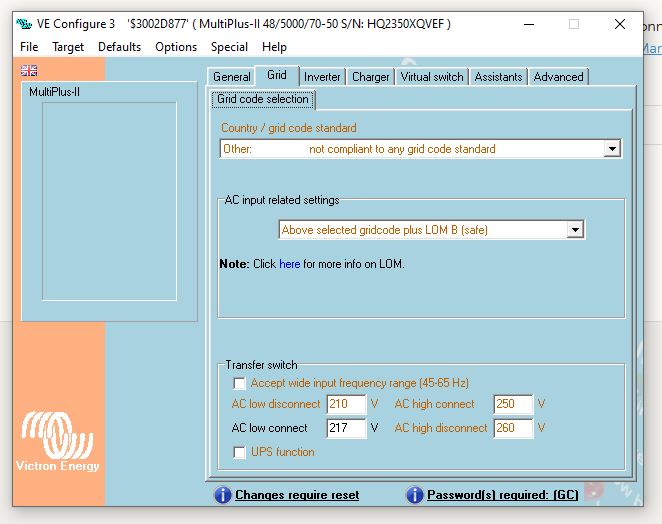Viewport: 662px width, 524px height.
Task: Click info icon beside Password(s) required
Action: pyautogui.click(x=415, y=495)
